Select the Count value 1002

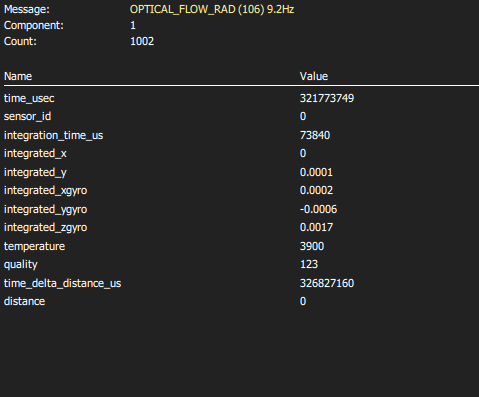click(x=142, y=41)
